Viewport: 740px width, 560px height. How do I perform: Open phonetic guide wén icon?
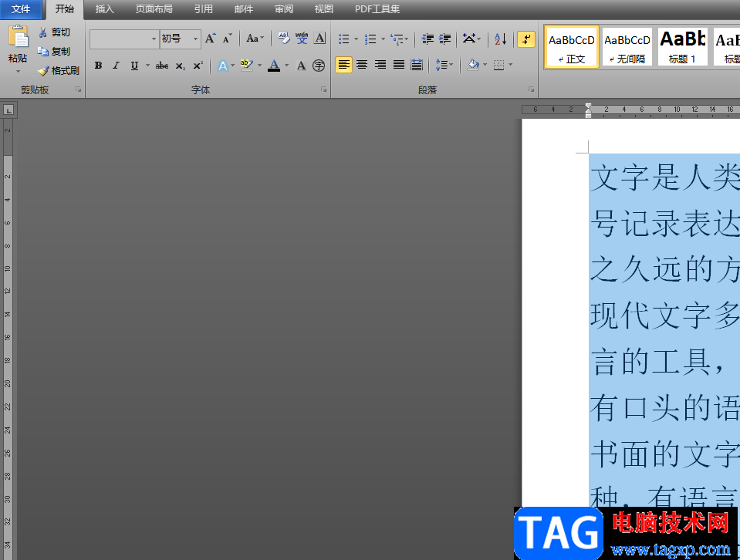302,39
